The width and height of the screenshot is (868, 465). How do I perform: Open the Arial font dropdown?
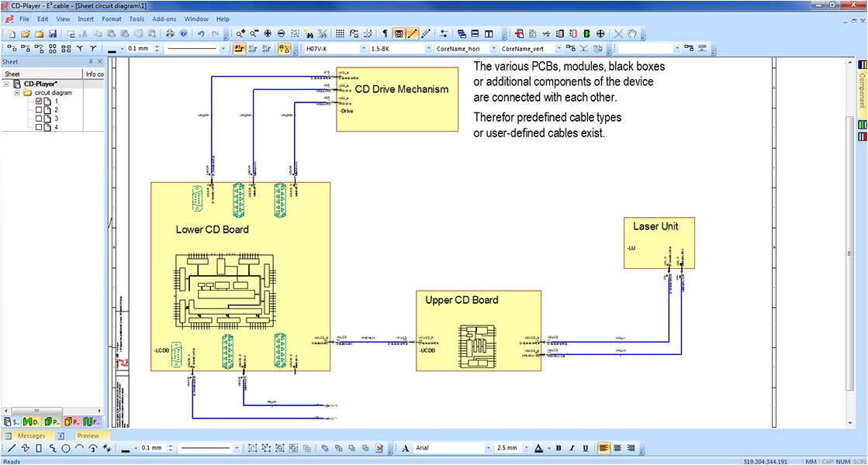pyautogui.click(x=488, y=448)
